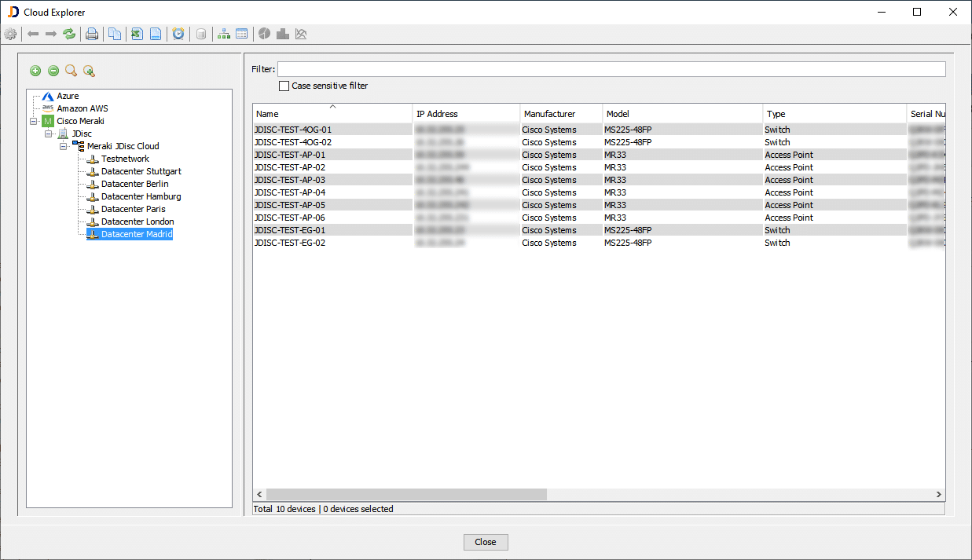Print the device list
This screenshot has width=972, height=560.
pos(92,34)
